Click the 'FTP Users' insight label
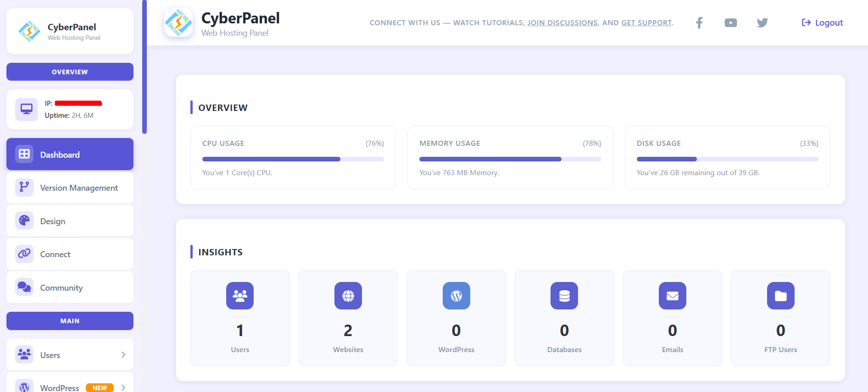Screen dimensions: 868x392 781,349
